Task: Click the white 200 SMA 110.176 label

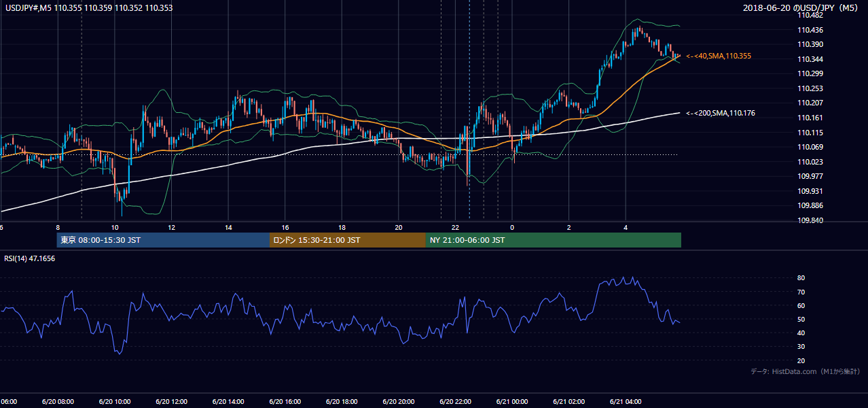Action: [x=721, y=113]
